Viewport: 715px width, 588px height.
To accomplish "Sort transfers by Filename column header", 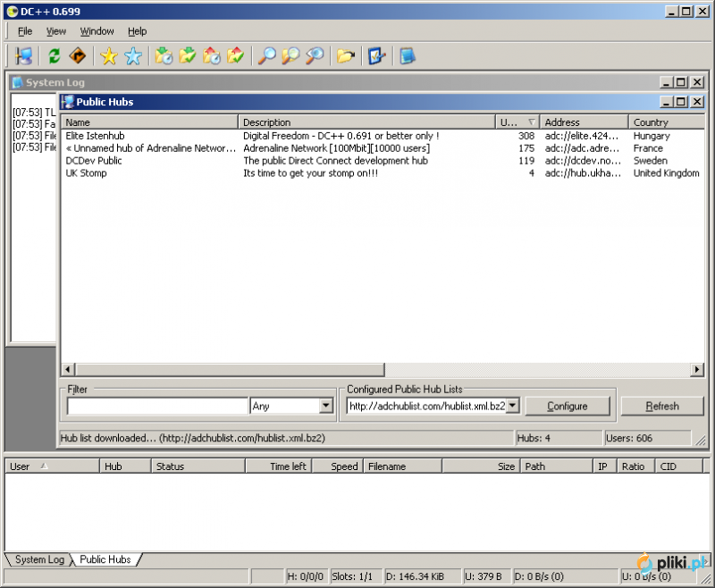I will (x=403, y=466).
